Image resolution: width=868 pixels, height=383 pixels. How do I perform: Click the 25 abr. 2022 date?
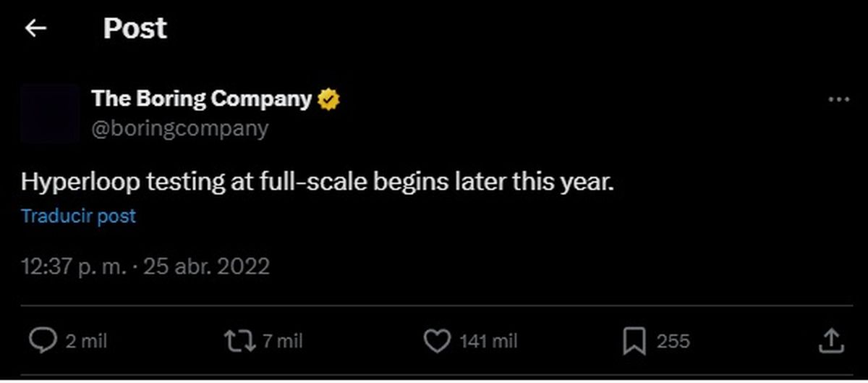(x=206, y=266)
